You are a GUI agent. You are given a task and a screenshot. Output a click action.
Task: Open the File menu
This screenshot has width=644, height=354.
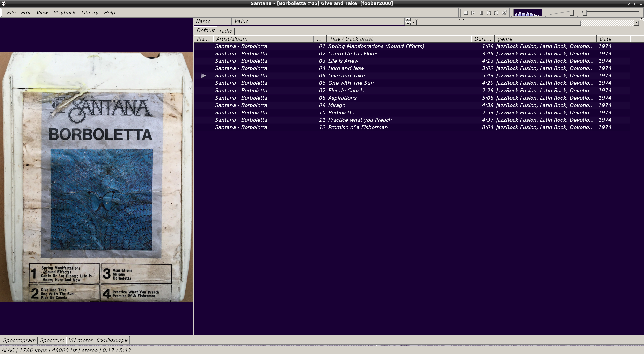coord(11,13)
